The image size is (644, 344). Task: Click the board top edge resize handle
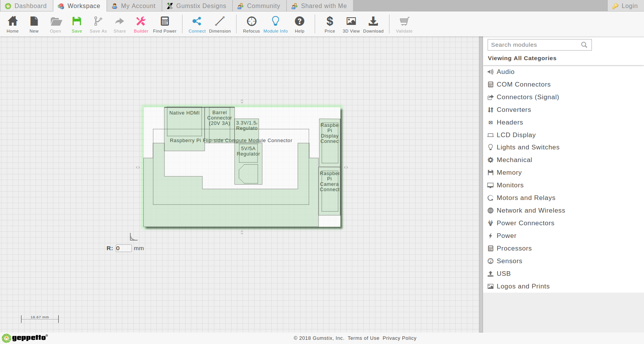click(242, 102)
